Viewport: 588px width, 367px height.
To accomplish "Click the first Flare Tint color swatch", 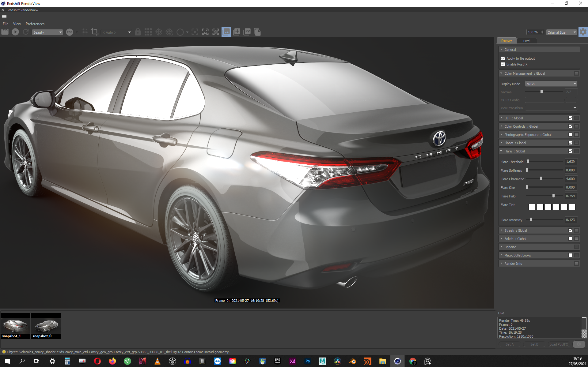I will point(532,207).
